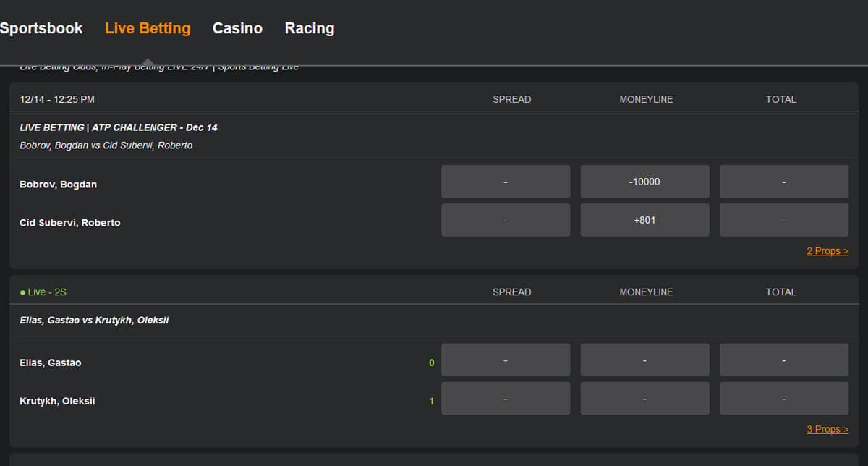Click TOTAL header in the Live - 2S card
The height and width of the screenshot is (466, 868).
pyautogui.click(x=781, y=292)
